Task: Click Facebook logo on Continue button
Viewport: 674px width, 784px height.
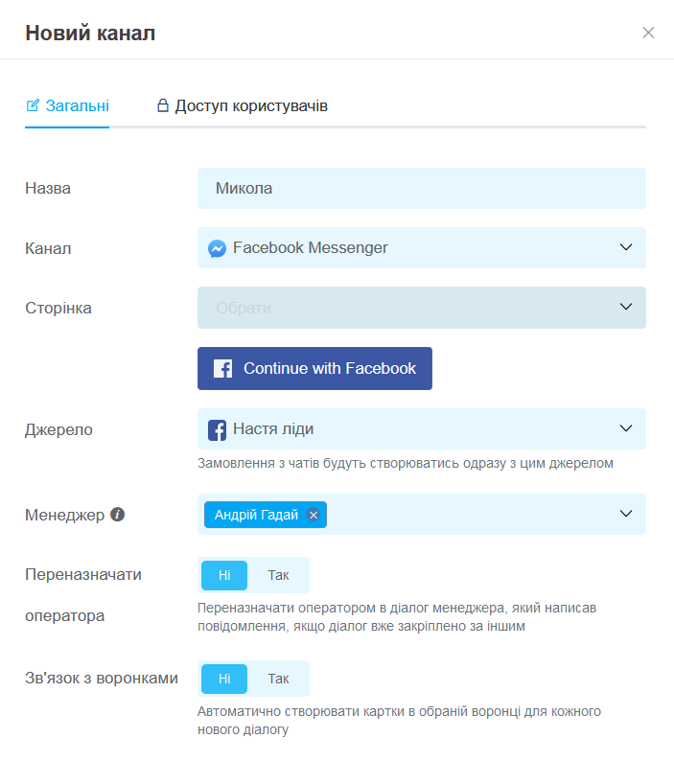Action: [223, 368]
